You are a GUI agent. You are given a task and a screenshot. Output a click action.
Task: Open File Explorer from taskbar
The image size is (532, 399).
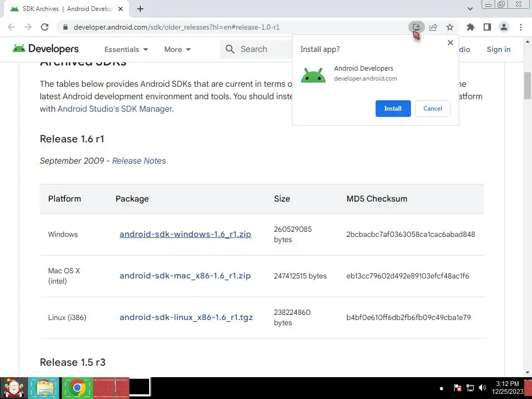44,388
